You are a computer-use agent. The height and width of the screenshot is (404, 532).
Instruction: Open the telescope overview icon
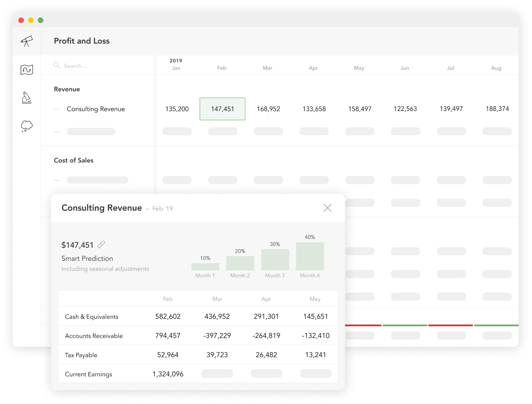tap(26, 41)
